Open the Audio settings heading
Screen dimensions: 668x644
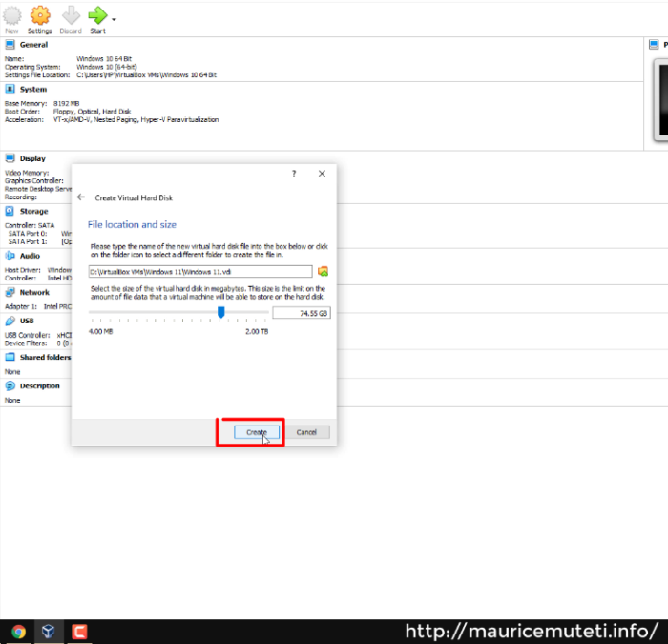tap(30, 256)
